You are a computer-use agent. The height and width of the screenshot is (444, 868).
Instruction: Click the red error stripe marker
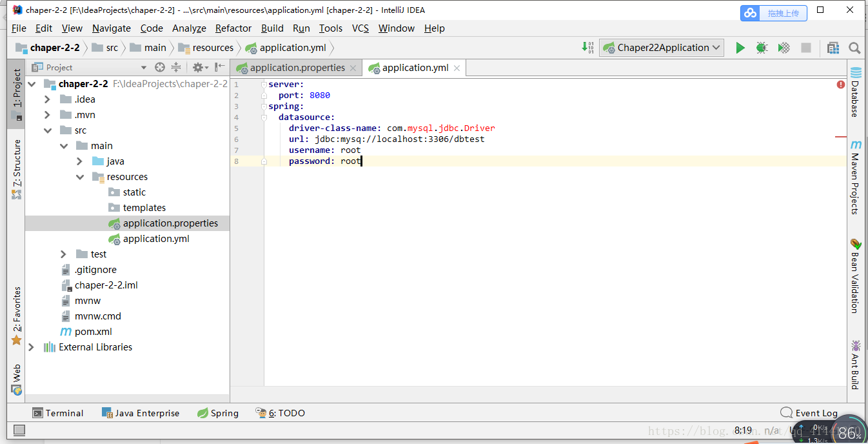pyautogui.click(x=841, y=137)
